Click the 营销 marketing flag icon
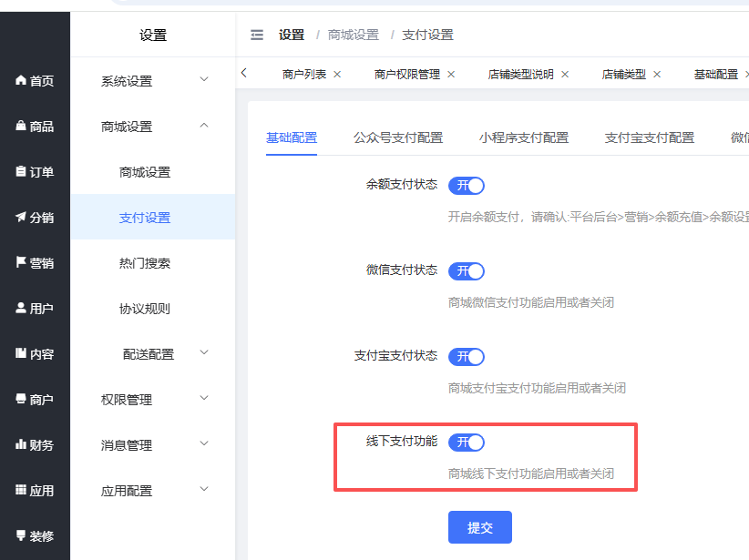The width and height of the screenshot is (749, 560). click(x=21, y=263)
